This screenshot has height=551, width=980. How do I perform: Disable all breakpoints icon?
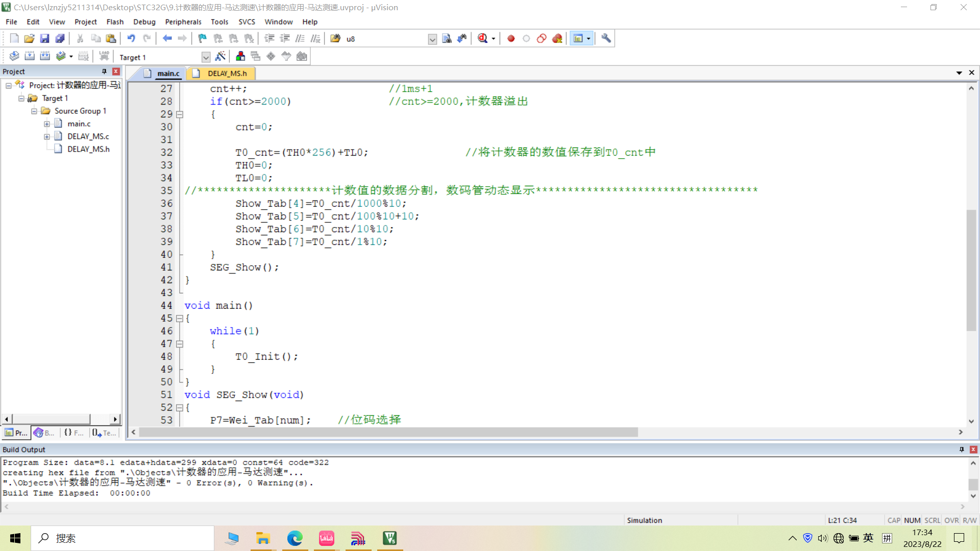(x=542, y=38)
